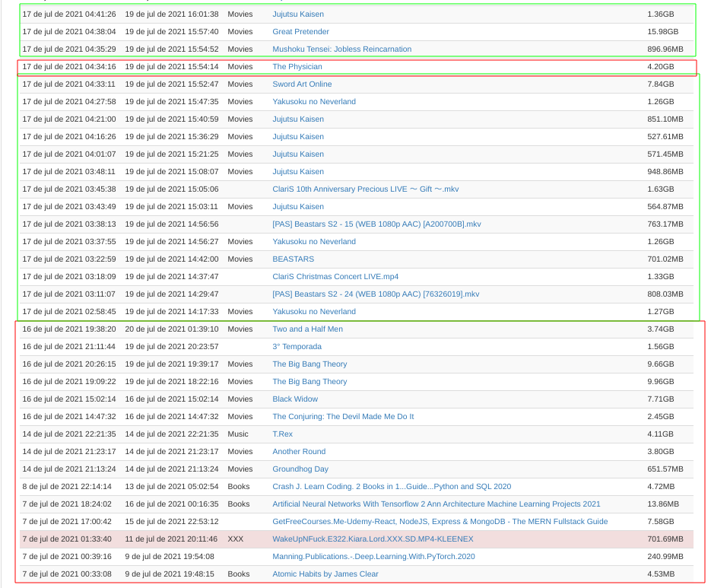Open The Big Bang Theory 9.66GB link

pos(309,364)
